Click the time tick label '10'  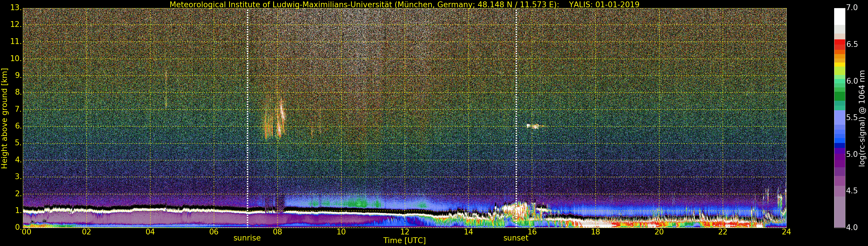coord(341,232)
